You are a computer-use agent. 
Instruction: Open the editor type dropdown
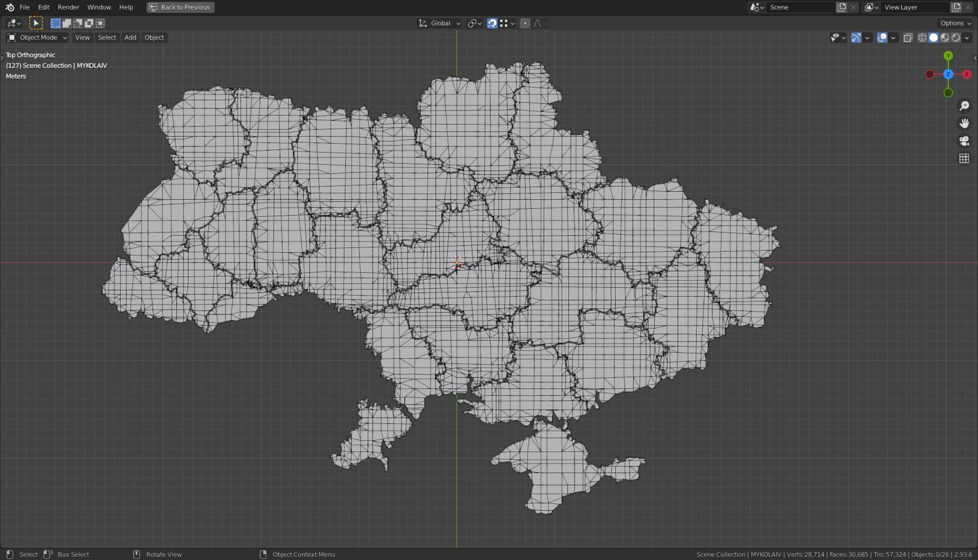13,23
